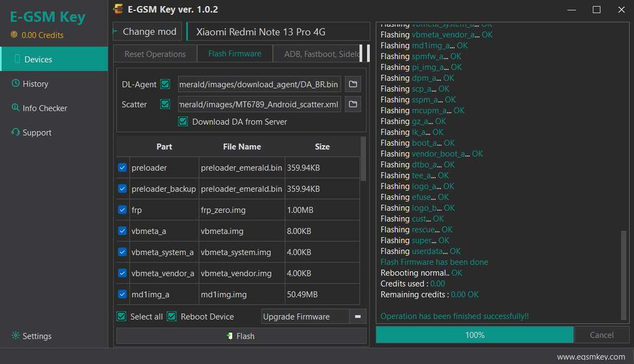Screen dimensions: 634x364
Task: Click the Support headset icon
Action: (15, 132)
